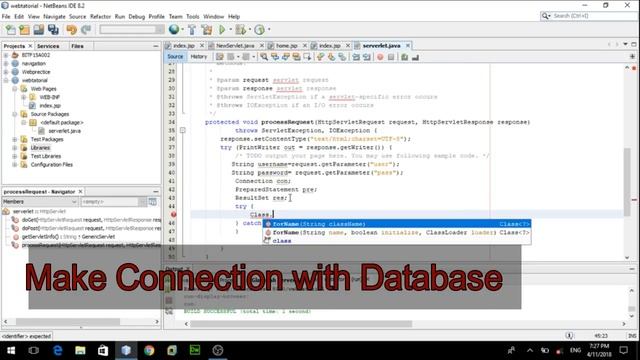Collapse the webtatorial project node
This screenshot has width=640, height=360.
pyautogui.click(x=6, y=80)
